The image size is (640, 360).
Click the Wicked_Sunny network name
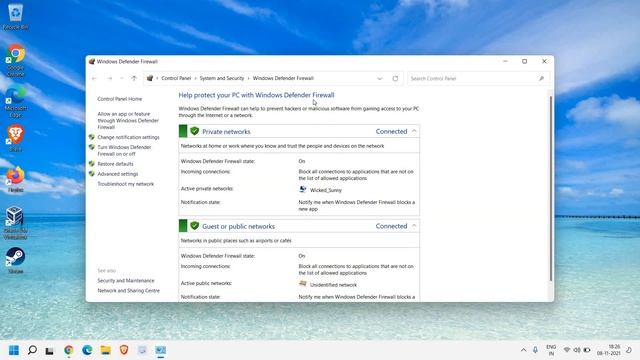pyautogui.click(x=326, y=190)
